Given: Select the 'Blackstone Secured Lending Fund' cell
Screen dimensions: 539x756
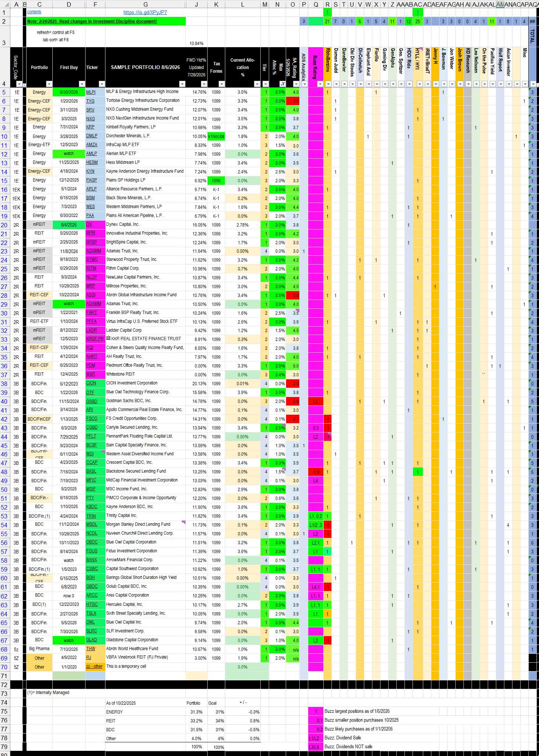Looking at the screenshot, I should 146,472.
